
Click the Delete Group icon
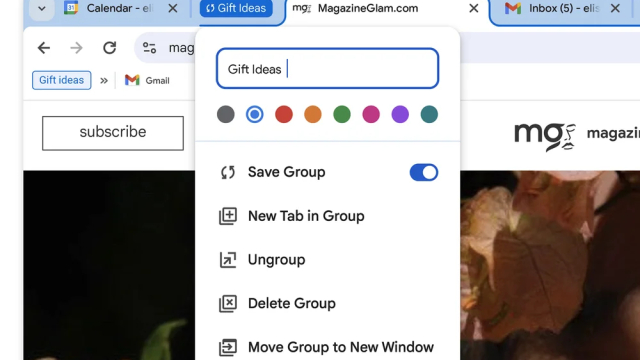pyautogui.click(x=228, y=303)
